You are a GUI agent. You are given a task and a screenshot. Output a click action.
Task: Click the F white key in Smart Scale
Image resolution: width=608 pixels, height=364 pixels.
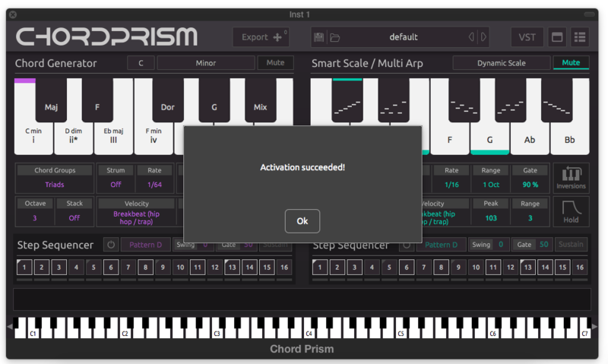click(450, 140)
